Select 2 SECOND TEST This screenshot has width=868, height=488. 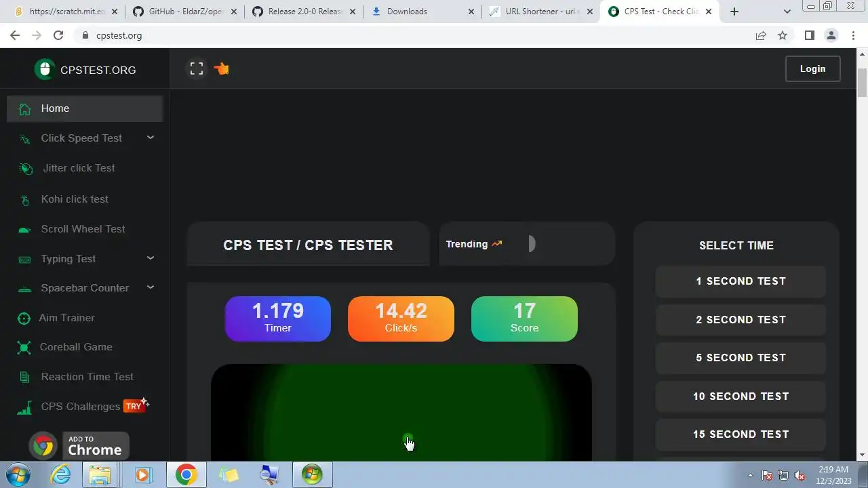(x=741, y=320)
